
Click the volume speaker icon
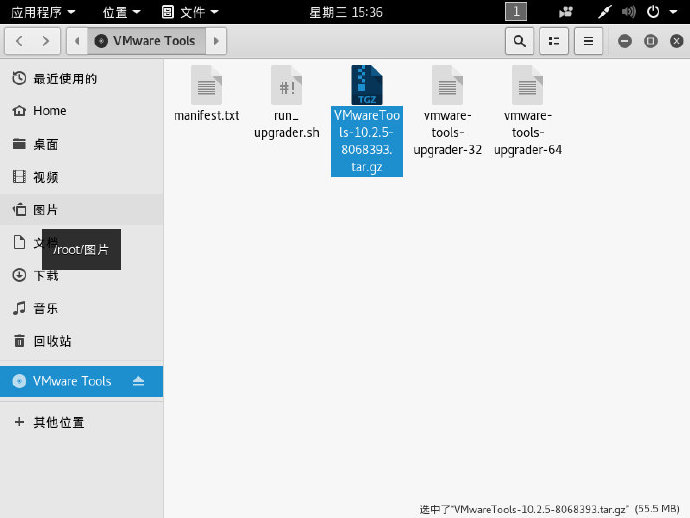click(x=629, y=12)
